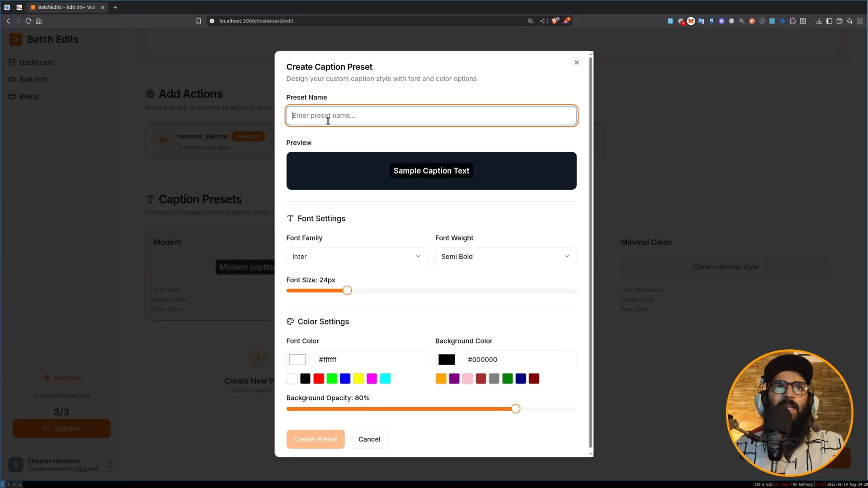
Task: Pick the green font color preset
Action: point(332,379)
